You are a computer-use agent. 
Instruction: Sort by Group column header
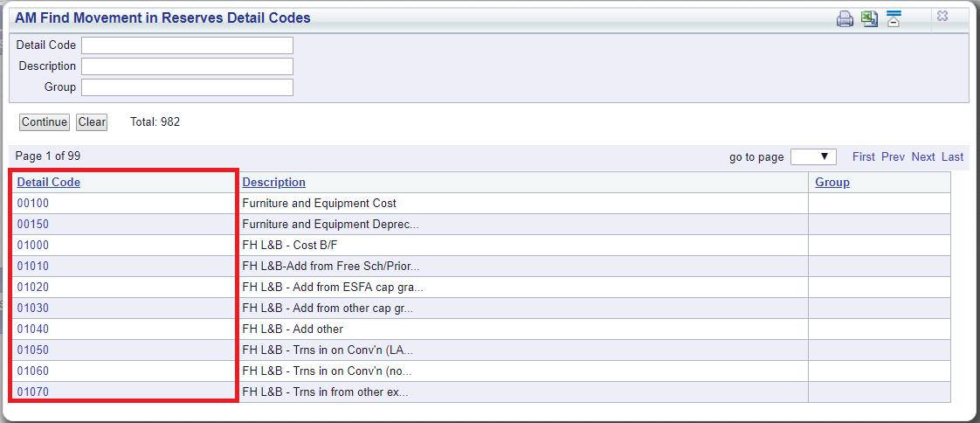[x=832, y=182]
